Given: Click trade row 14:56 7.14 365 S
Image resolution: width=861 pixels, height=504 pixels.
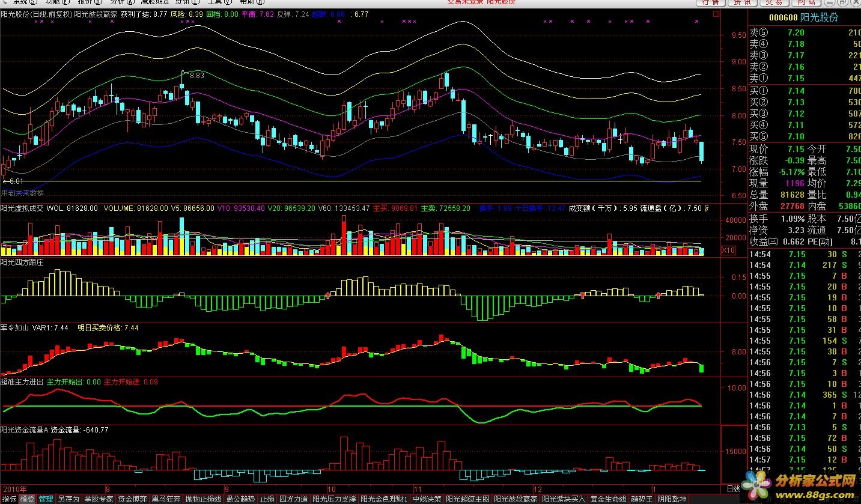Looking at the screenshot, I should click(x=805, y=395).
